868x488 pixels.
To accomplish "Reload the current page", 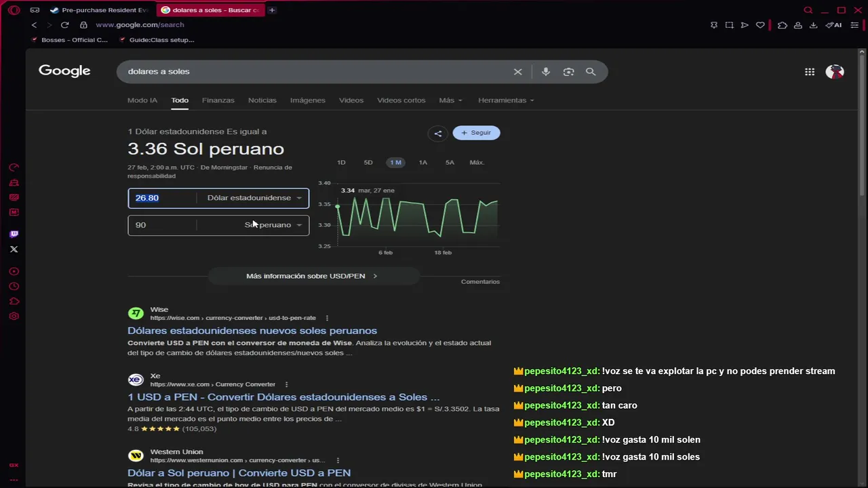I will tap(64, 25).
